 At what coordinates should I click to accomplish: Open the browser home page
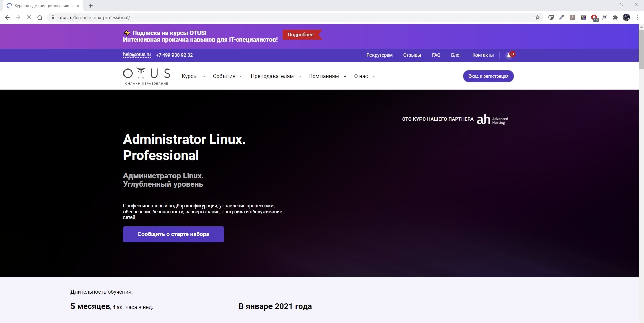click(x=40, y=17)
